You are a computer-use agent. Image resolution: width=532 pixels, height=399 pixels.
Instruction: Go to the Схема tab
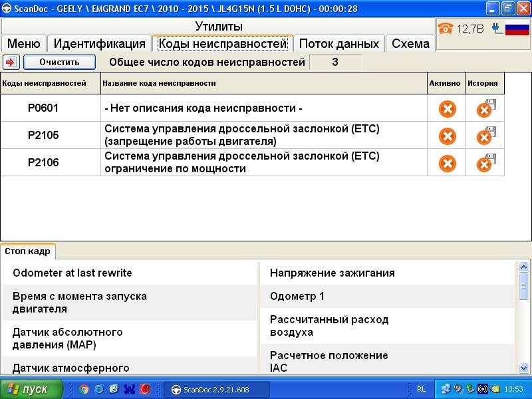[410, 43]
